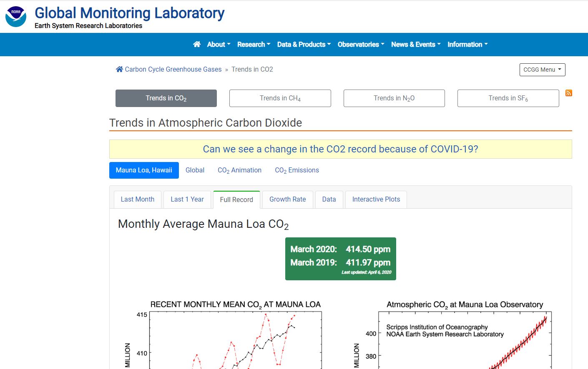
Task: Click the Carbon Cycle Greenhouse Gases breadcrumb
Action: pos(173,70)
